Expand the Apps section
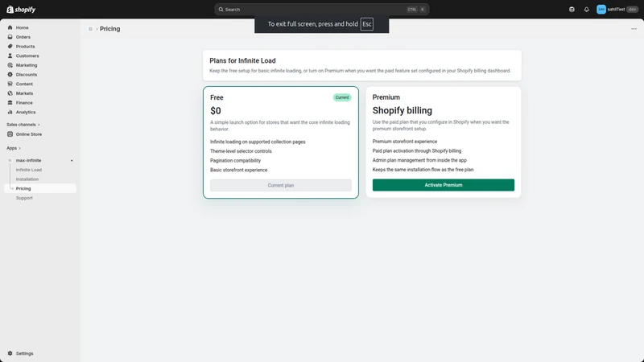Viewport: 644px width, 362px height. (14, 148)
